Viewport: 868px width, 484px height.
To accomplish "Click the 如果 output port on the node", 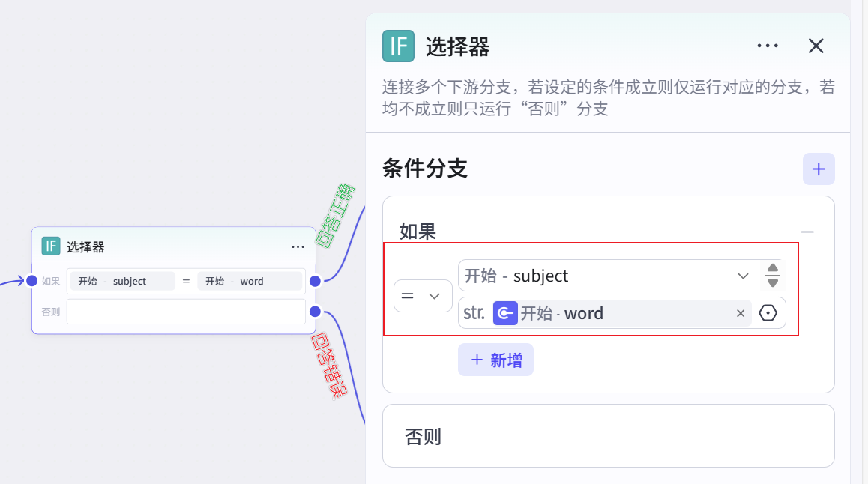I will coord(315,281).
